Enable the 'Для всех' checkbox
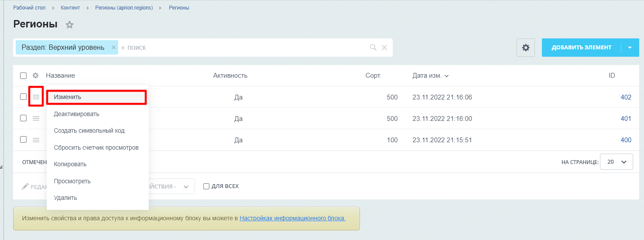Image resolution: width=644 pixels, height=240 pixels. [x=206, y=186]
